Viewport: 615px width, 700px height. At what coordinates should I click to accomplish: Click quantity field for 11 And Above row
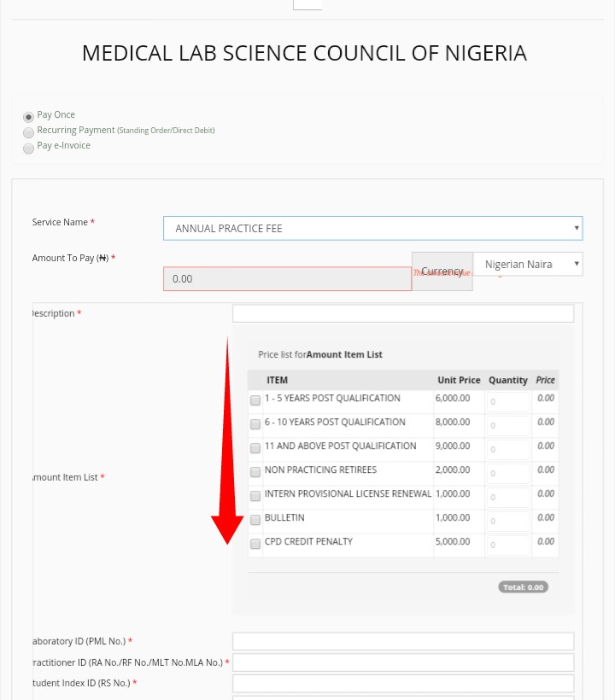[508, 449]
